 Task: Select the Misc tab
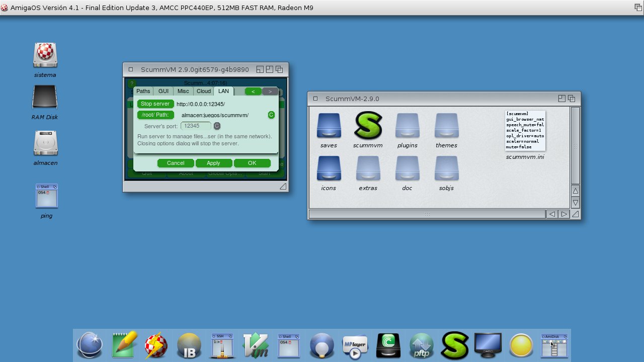(x=183, y=91)
